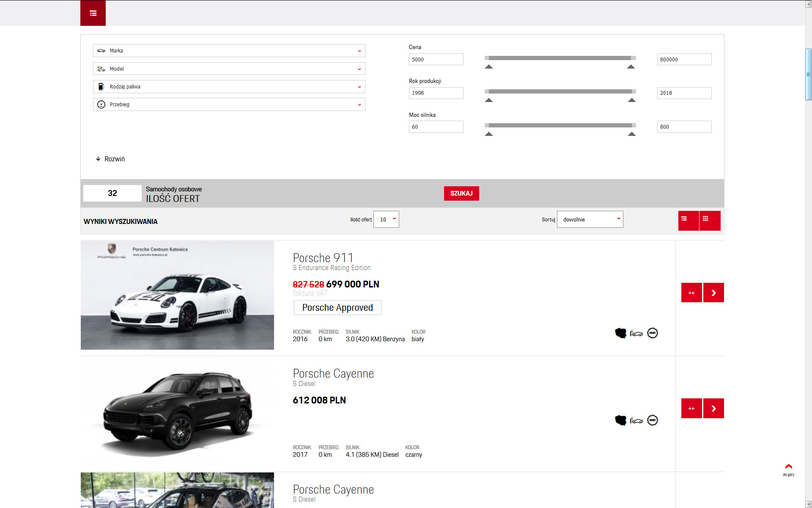Open the third listing Porsche Cayenne title
This screenshot has height=508, width=812.
coord(333,489)
